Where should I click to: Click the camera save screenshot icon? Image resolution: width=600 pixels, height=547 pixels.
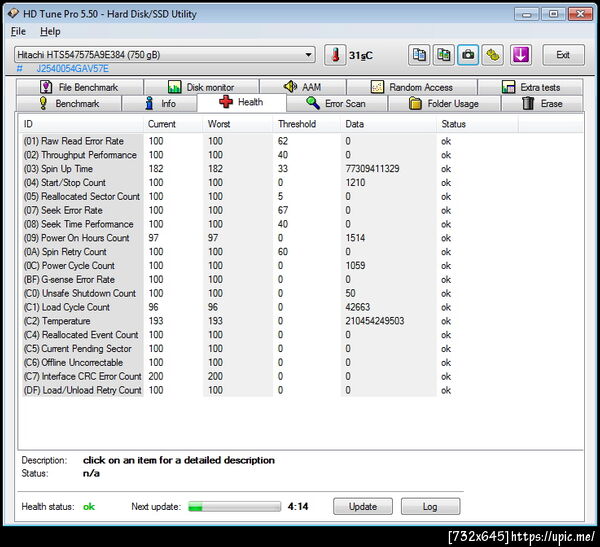pyautogui.click(x=468, y=55)
